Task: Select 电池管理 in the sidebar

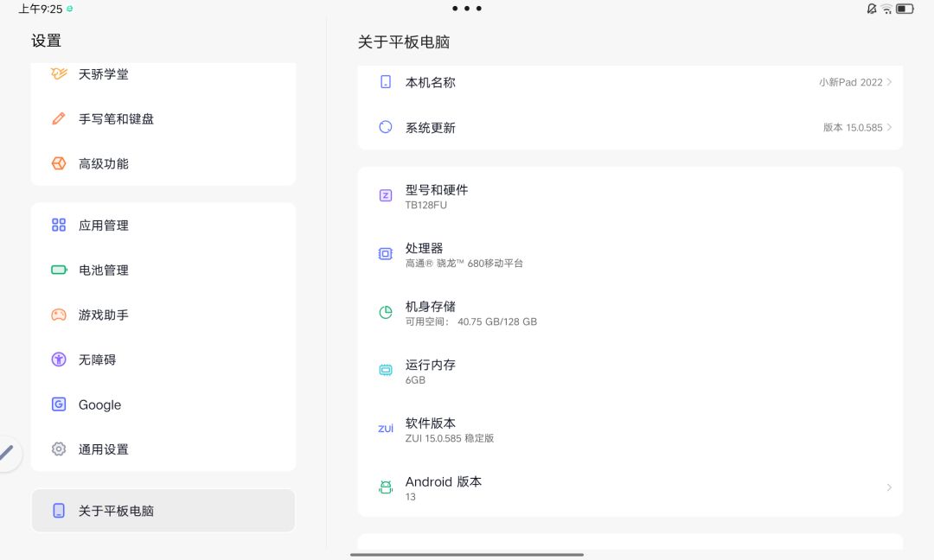Action: pyautogui.click(x=163, y=270)
